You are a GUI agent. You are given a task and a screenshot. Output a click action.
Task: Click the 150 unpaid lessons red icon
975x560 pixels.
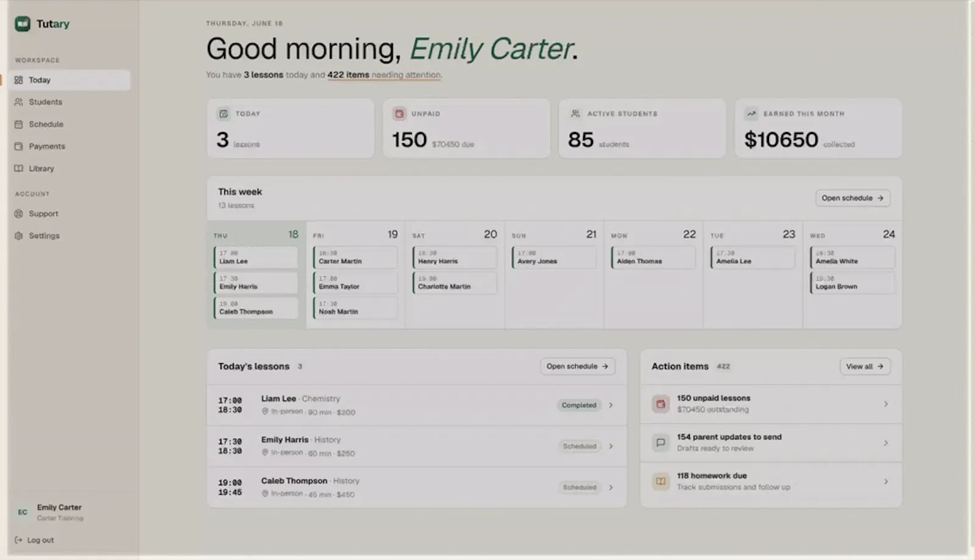tap(661, 403)
